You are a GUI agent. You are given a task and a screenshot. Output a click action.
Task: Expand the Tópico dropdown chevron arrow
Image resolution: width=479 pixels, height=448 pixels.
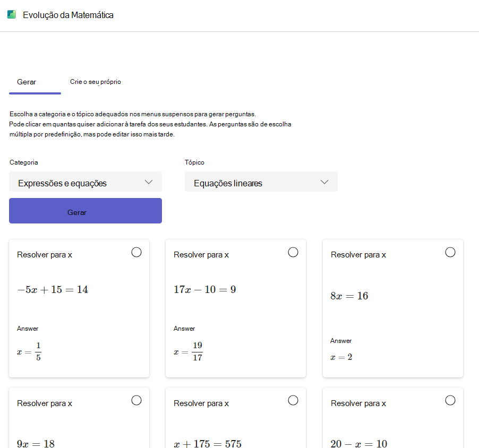click(324, 182)
